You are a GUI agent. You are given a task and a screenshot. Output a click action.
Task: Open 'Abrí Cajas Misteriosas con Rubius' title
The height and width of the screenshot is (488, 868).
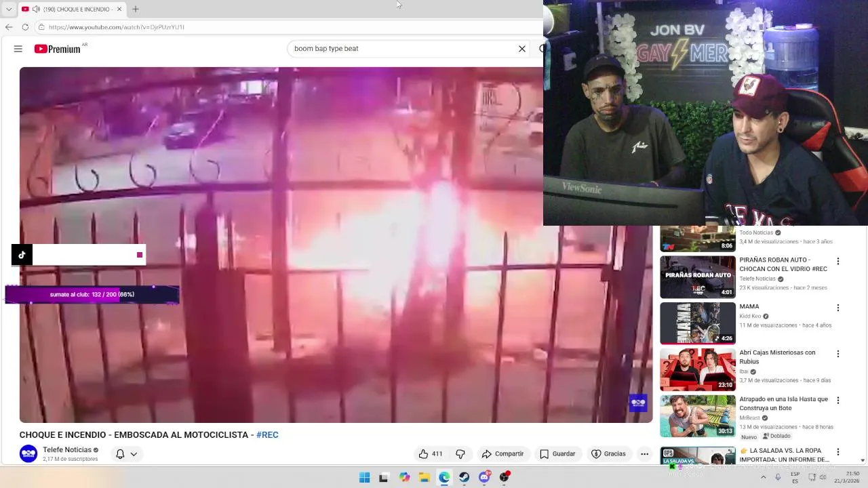(778, 357)
